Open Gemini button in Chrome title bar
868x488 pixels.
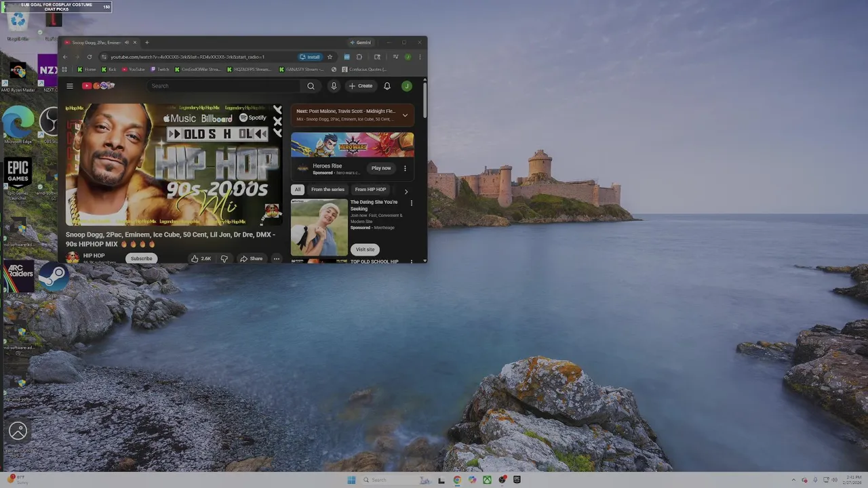pos(360,43)
